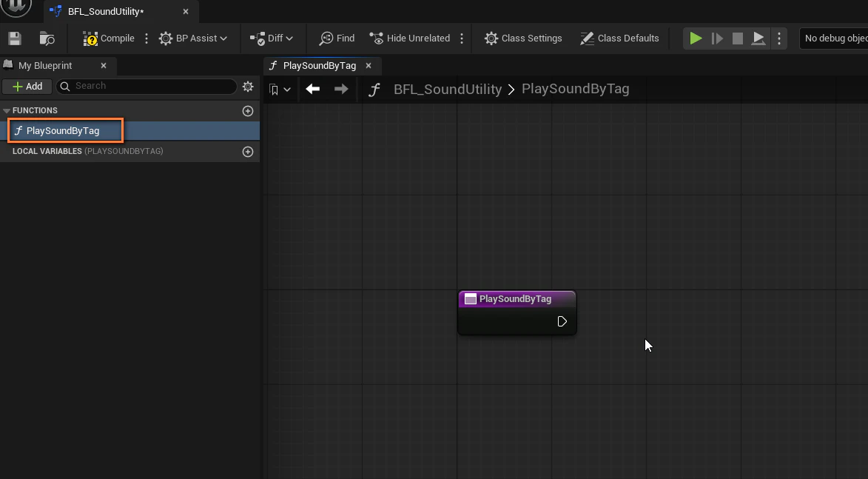
Task: Save the current blueprint asset
Action: pyautogui.click(x=15, y=38)
